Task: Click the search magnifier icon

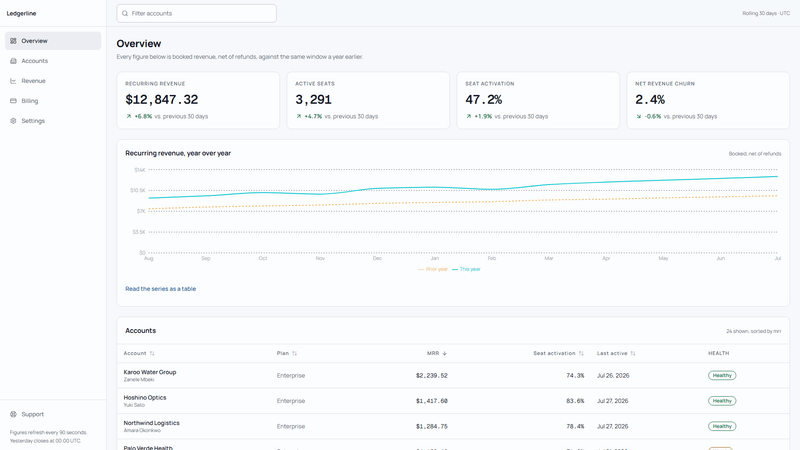Action: point(125,13)
